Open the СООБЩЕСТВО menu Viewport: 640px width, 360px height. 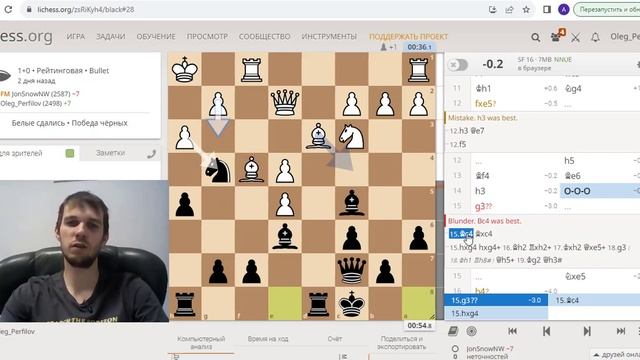tap(264, 36)
